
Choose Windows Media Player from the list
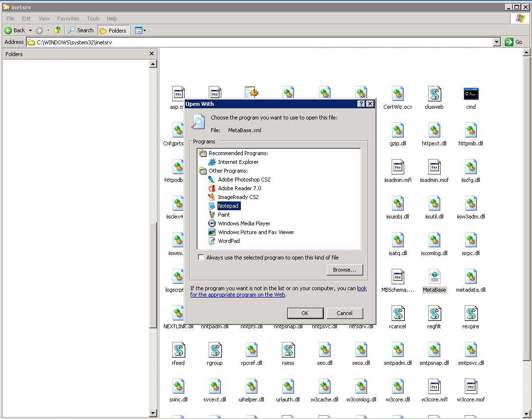239,223
